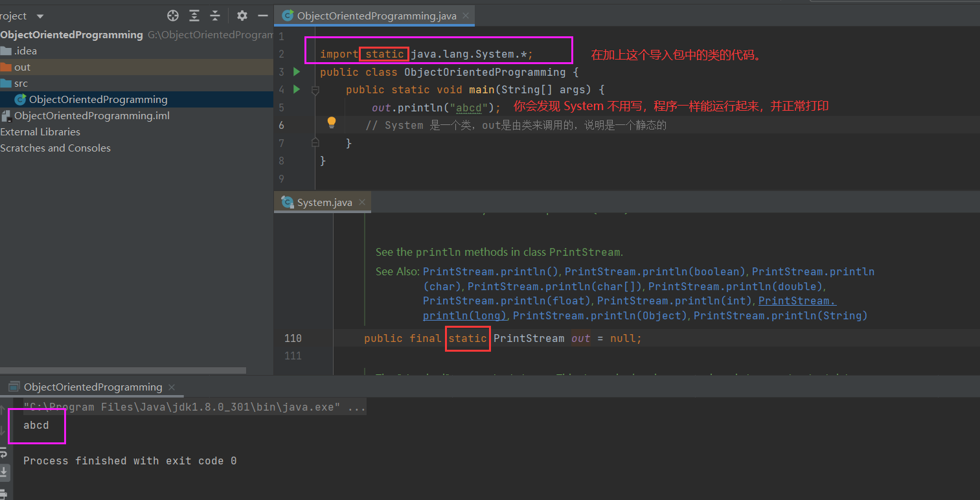Click the ObjectOrientedProgramming.iml file icon
Screen dimensions: 980x500
(x=6, y=116)
